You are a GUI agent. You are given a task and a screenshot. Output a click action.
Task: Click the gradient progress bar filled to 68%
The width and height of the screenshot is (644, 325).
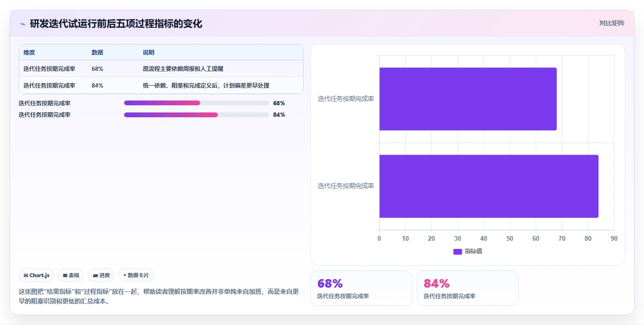click(196, 103)
